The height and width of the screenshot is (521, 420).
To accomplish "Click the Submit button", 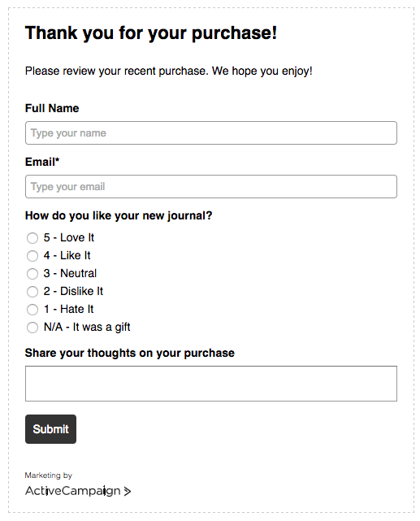I will pyautogui.click(x=51, y=429).
